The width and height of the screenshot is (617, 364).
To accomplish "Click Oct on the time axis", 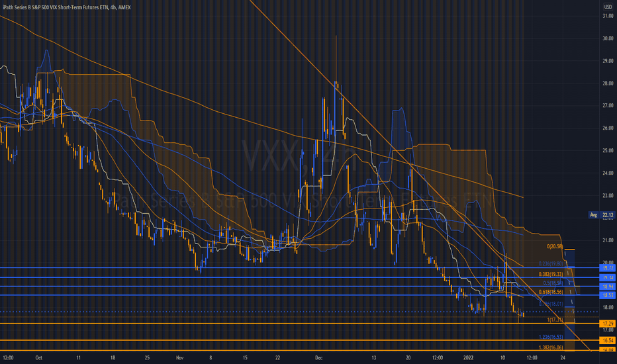I will pyautogui.click(x=38, y=357).
